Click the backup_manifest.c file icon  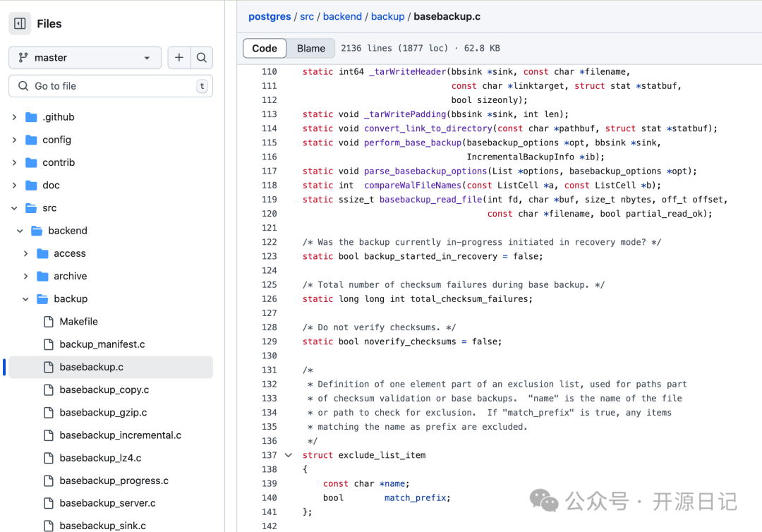(49, 344)
